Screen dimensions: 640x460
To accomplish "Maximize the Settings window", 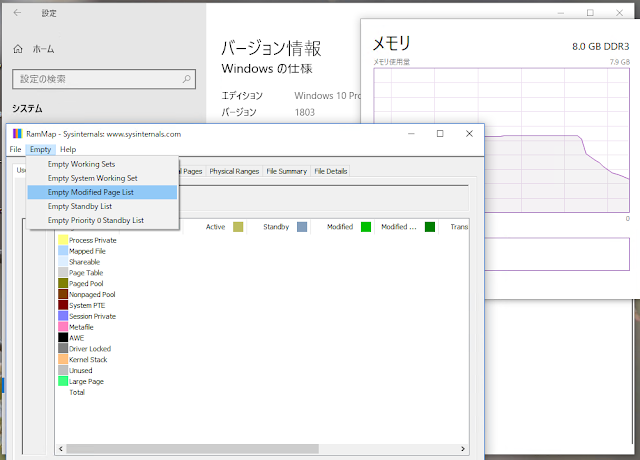I will [590, 13].
